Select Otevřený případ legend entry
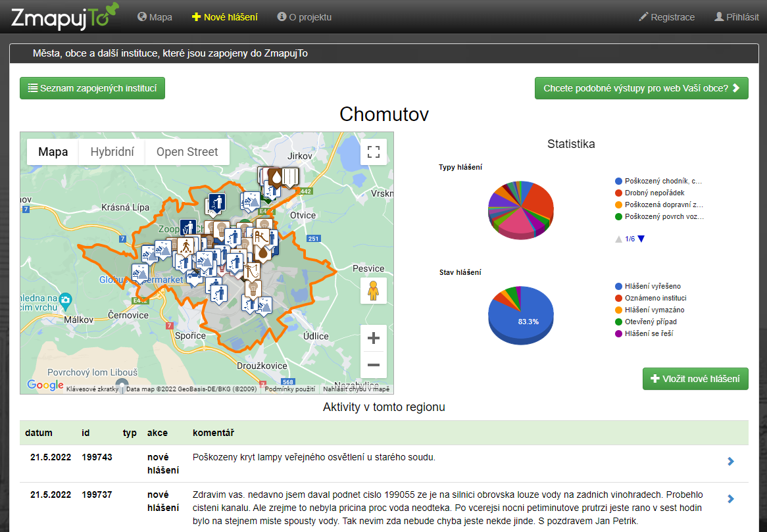The width and height of the screenshot is (767, 532). (646, 322)
